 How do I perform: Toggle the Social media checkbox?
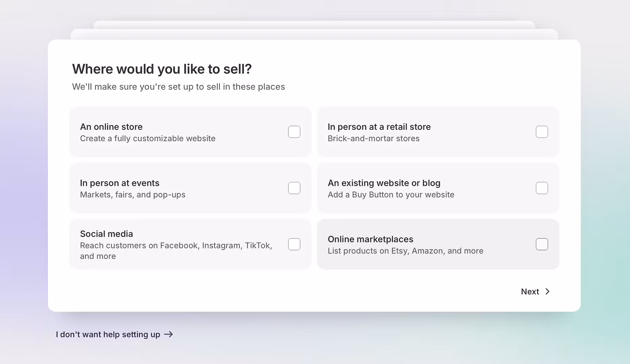pyautogui.click(x=294, y=244)
